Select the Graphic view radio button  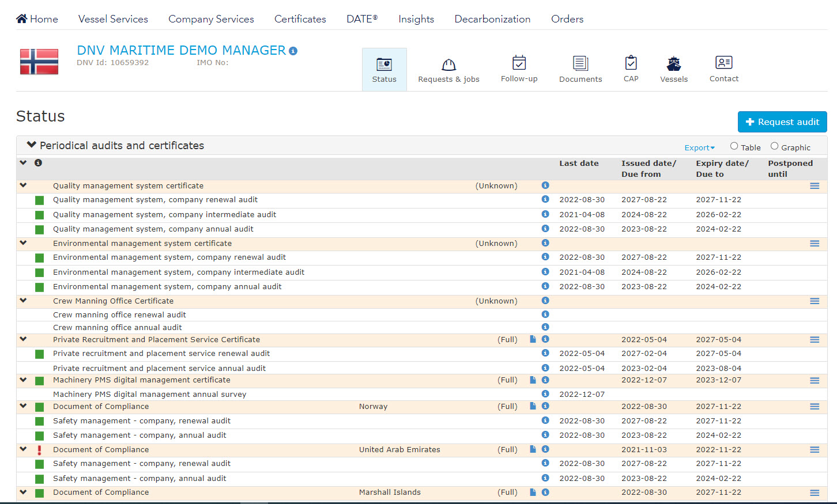[774, 146]
